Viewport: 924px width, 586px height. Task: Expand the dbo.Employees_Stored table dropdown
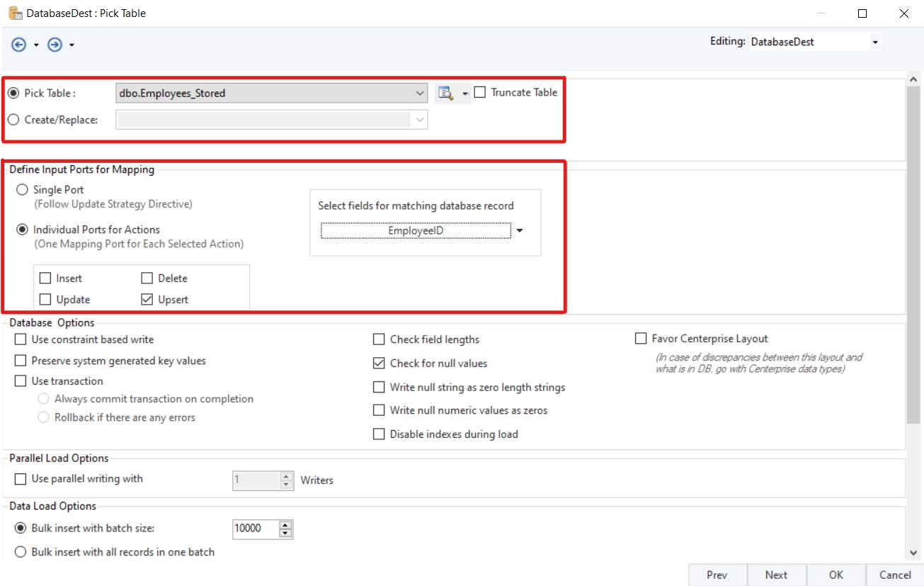coord(421,93)
